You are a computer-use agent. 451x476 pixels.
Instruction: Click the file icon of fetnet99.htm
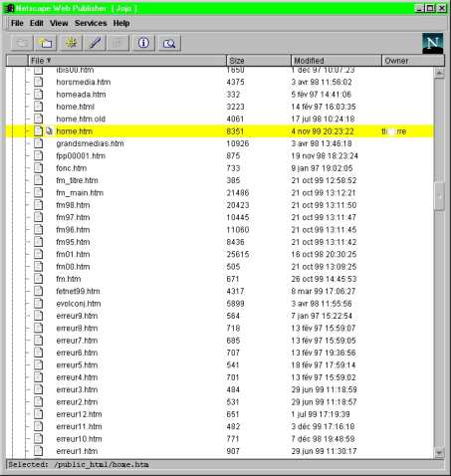(39, 291)
